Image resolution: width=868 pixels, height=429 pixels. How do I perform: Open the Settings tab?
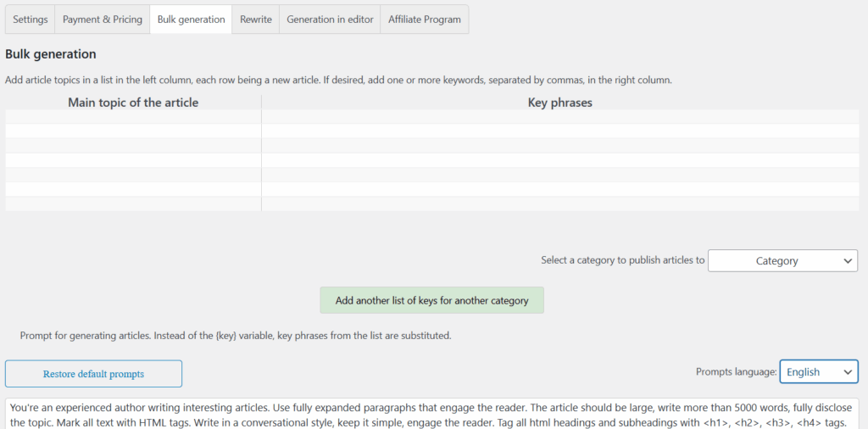pyautogui.click(x=31, y=19)
